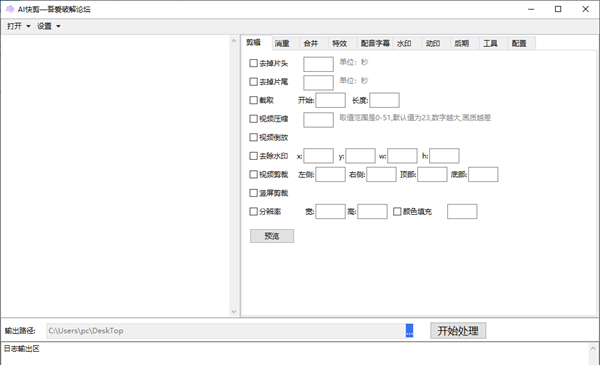Click 单位: 秒 text beside 去掉片尾
Viewport: 600px width, 365px height.
click(x=354, y=80)
